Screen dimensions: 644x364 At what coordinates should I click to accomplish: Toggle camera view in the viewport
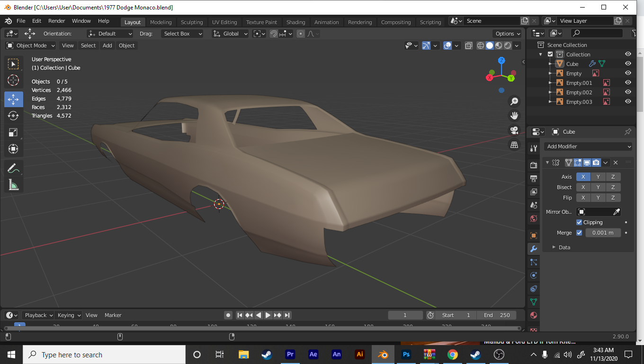tap(514, 130)
